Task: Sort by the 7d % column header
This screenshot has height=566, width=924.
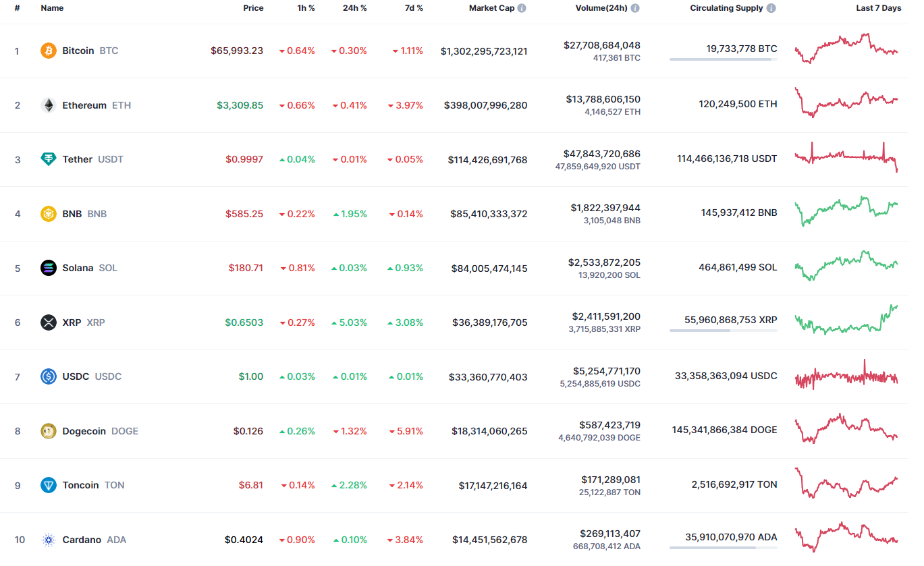Action: 414,8
